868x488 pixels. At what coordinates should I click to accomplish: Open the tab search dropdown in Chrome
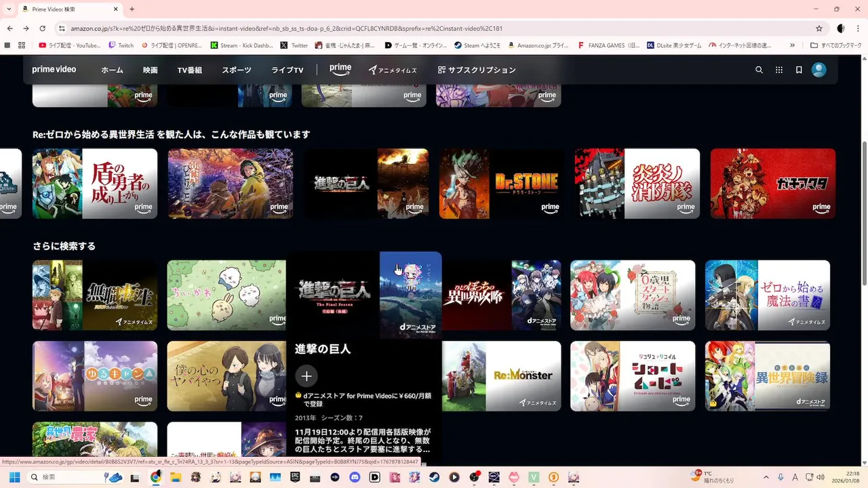click(9, 9)
